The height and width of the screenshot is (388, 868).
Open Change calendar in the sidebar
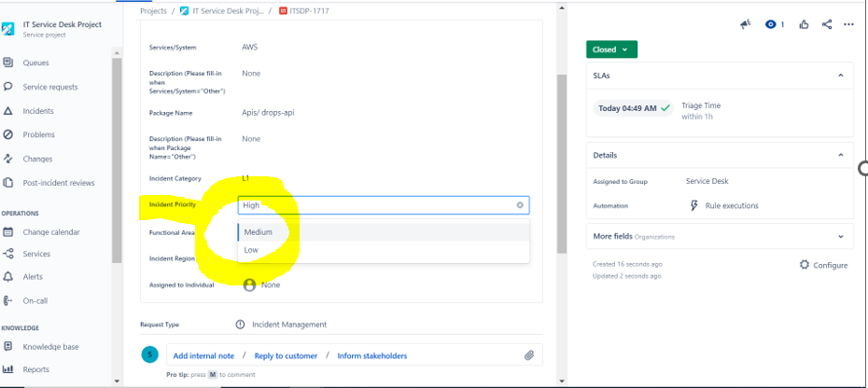coord(51,232)
